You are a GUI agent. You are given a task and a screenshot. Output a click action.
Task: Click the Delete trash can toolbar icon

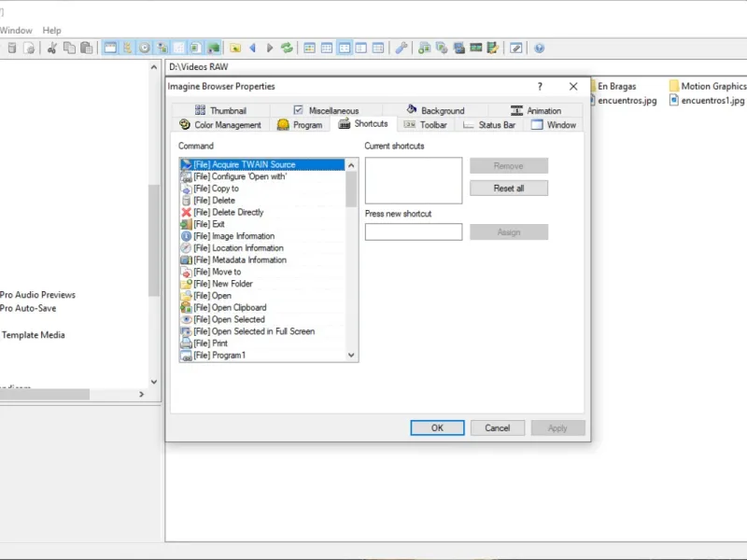pyautogui.click(x=12, y=49)
